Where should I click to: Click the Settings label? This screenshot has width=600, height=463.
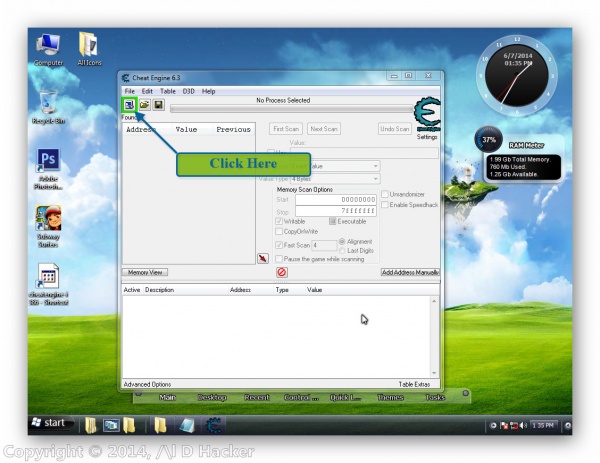[x=427, y=137]
